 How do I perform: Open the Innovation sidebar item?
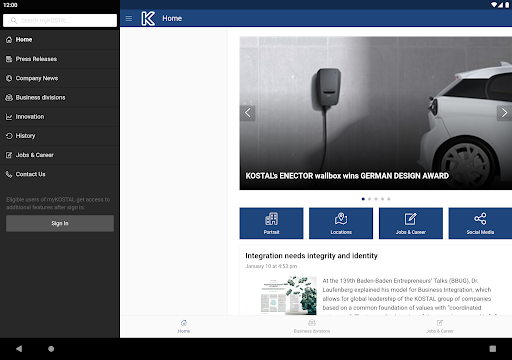pos(60,117)
